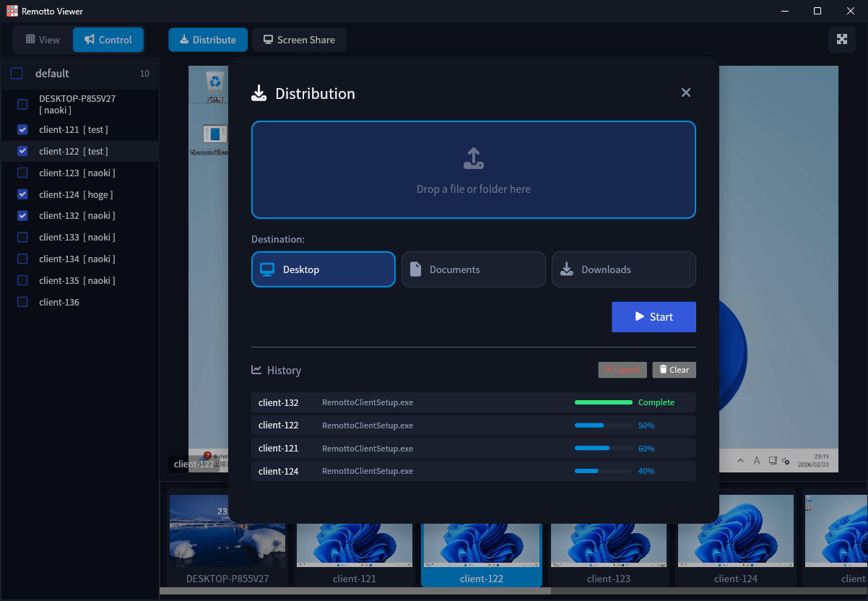This screenshot has width=868, height=601.
Task: Switch to the View tab
Action: tap(43, 40)
